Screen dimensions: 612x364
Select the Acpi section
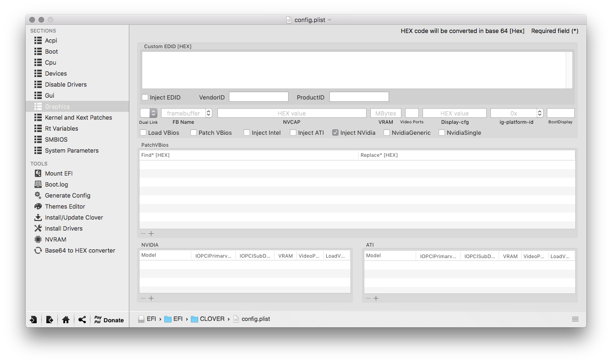point(77,40)
